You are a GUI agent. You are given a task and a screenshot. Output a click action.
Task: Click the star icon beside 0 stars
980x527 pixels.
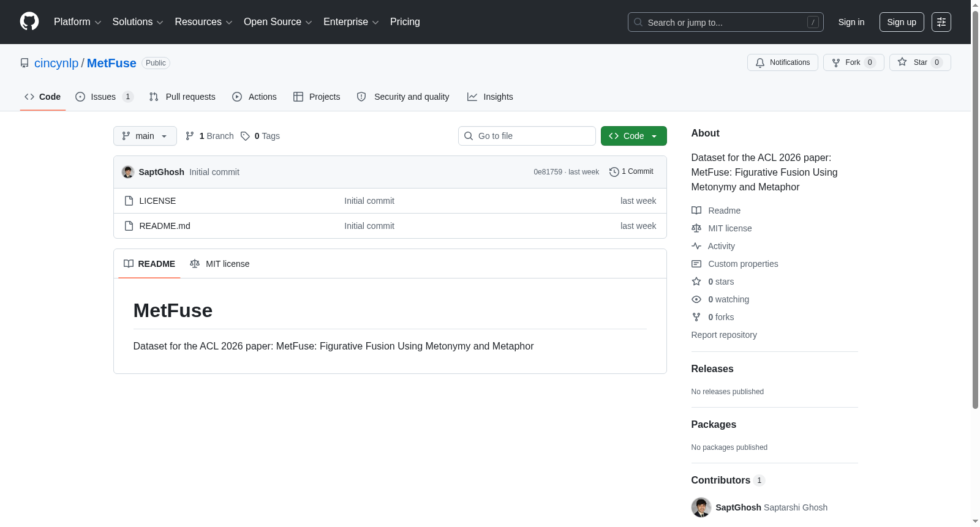pyautogui.click(x=696, y=282)
